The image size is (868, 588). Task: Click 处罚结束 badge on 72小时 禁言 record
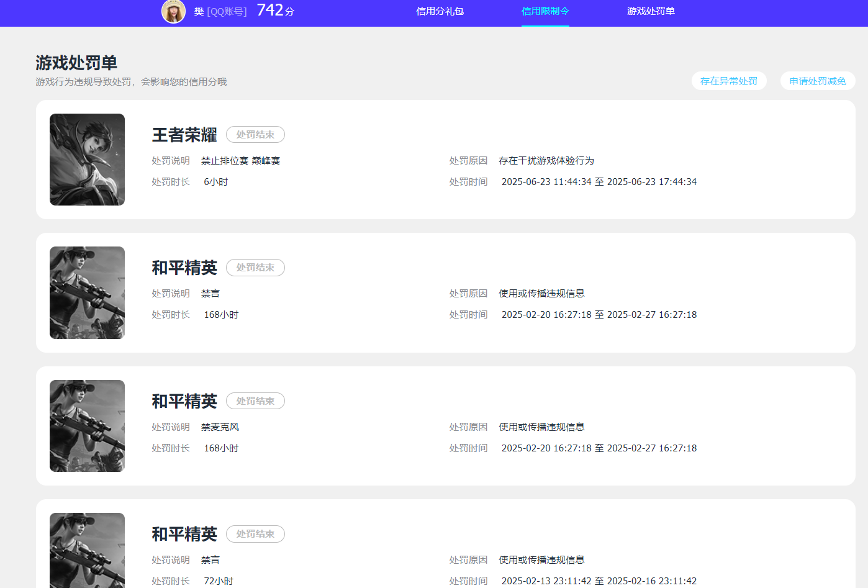pos(255,534)
